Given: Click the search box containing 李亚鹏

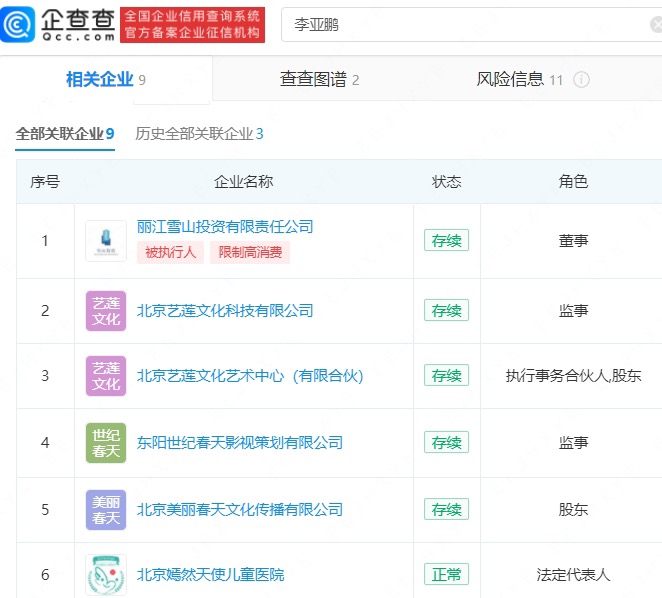Looking at the screenshot, I should click(x=472, y=24).
